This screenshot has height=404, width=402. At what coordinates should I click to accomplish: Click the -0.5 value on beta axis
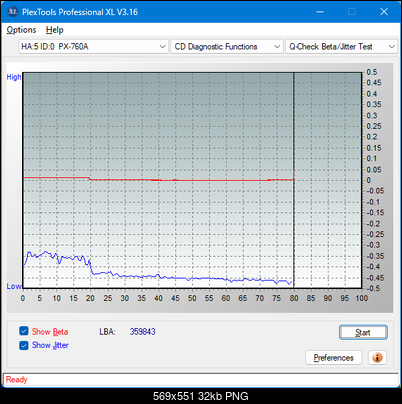click(x=373, y=288)
